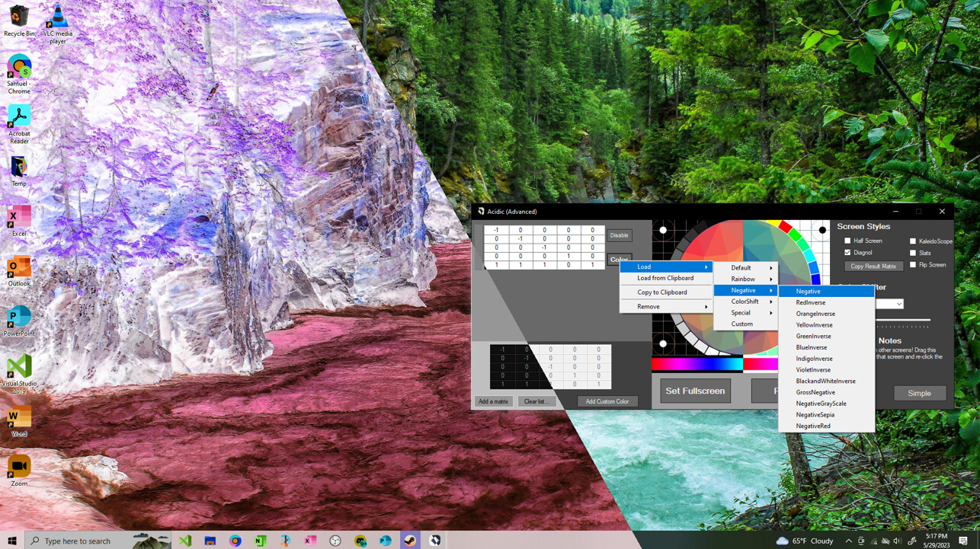Enable the KaleidoScope style

[914, 241]
